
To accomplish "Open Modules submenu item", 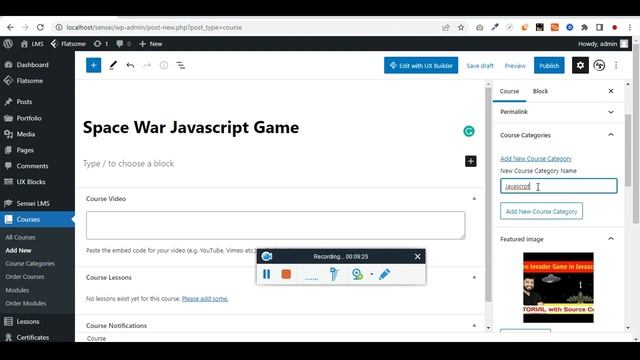I will click(x=17, y=290).
